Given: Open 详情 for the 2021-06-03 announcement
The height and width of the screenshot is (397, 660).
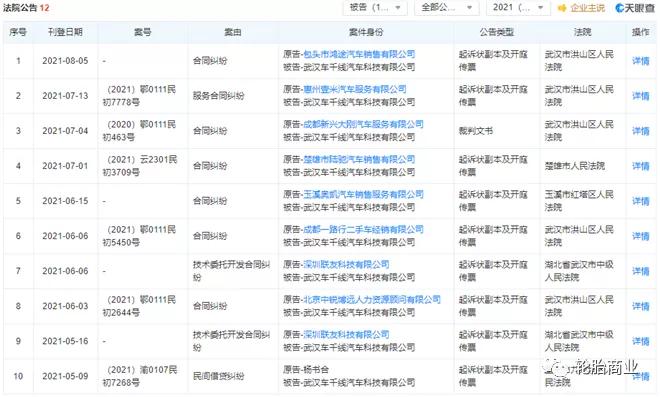Looking at the screenshot, I should [x=641, y=306].
